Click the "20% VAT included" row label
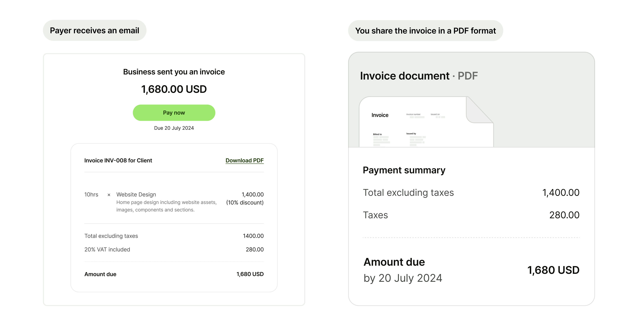Image resolution: width=644 pixels, height=322 pixels. tap(107, 250)
